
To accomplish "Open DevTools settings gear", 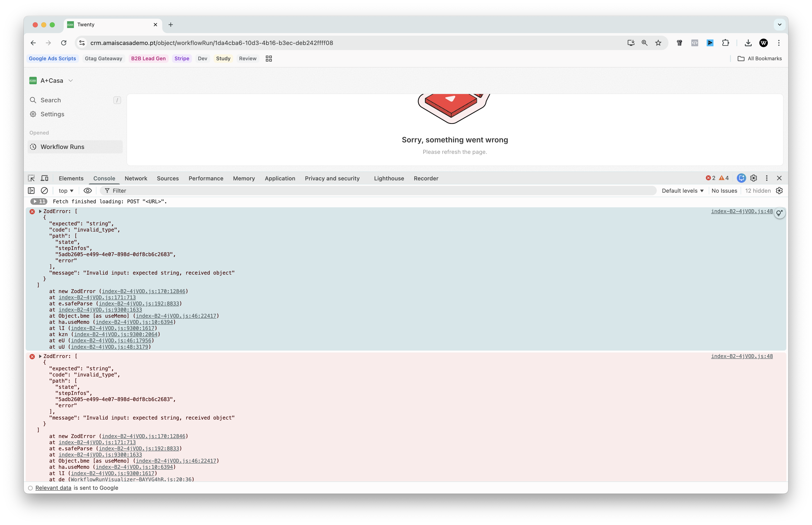I will point(754,178).
